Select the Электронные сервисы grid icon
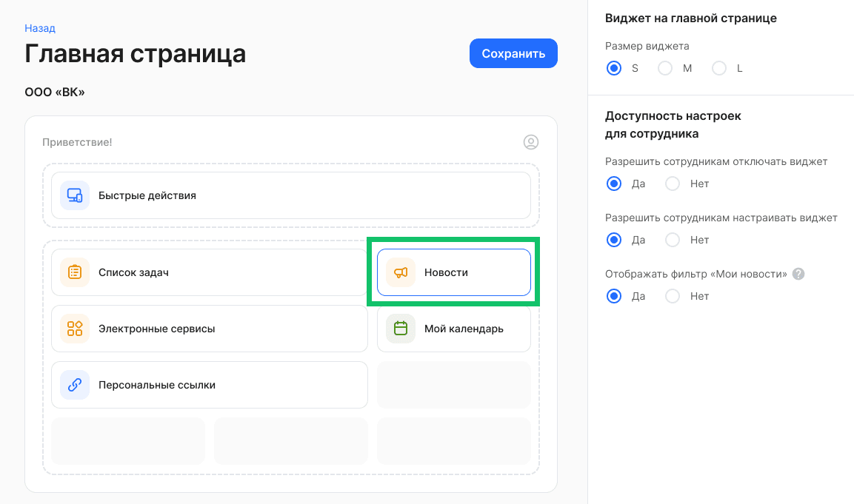The image size is (854, 504). coord(75,328)
